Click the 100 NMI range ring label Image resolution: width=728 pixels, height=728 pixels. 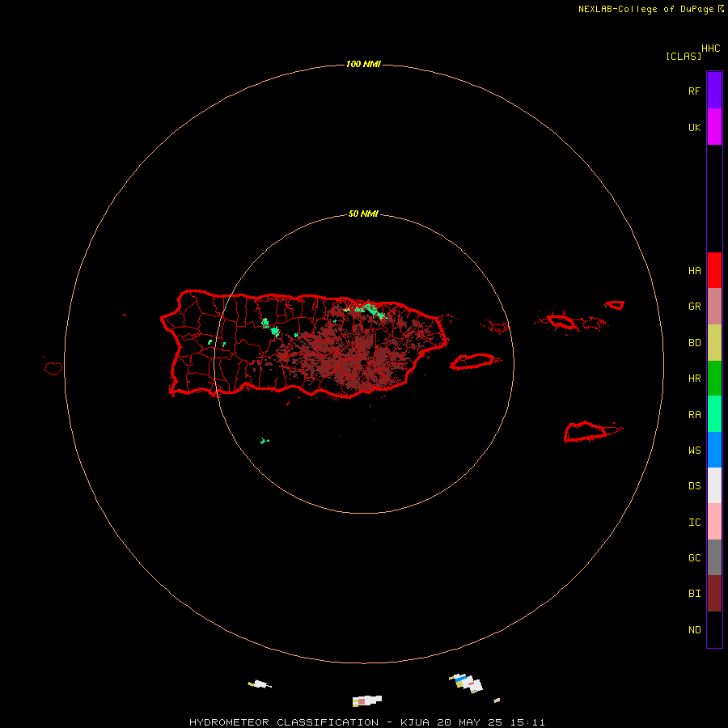click(363, 64)
